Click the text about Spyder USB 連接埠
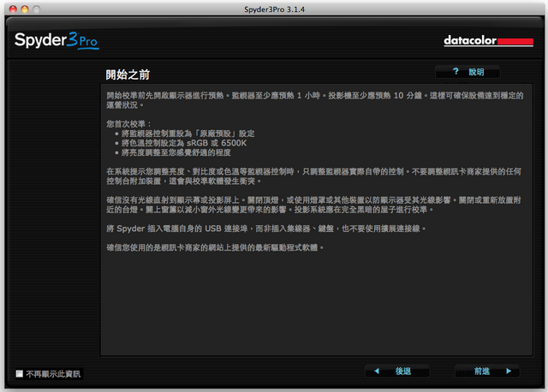Viewport: 548px width, 392px height. 266,229
